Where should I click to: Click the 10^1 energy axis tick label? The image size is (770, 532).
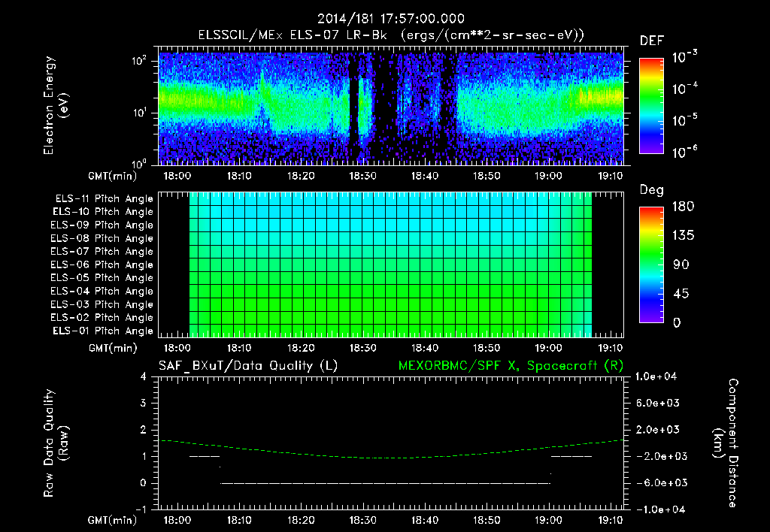139,113
